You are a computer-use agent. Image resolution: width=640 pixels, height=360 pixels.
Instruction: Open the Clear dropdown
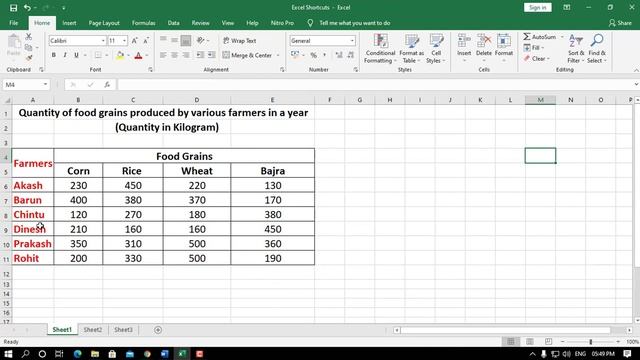(537, 59)
